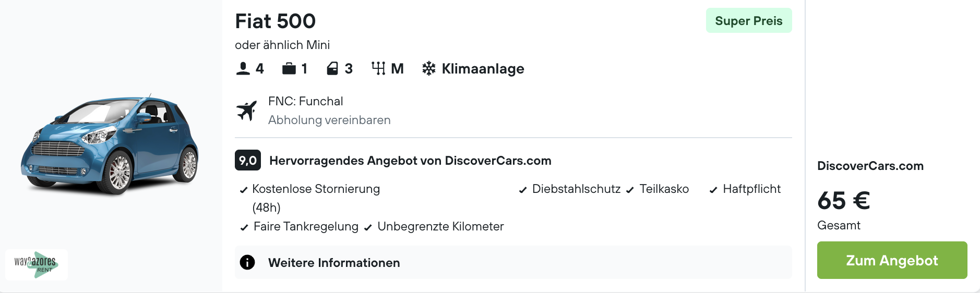Click the manual transmission gearbox icon
980x293 pixels.
pos(378,68)
